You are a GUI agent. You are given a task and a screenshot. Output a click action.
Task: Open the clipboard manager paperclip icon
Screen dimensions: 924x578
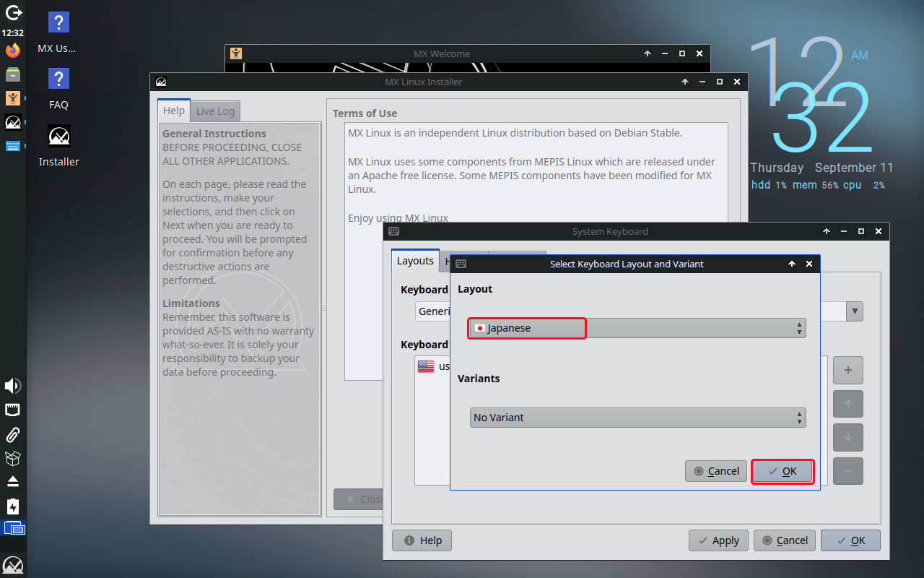(13, 434)
